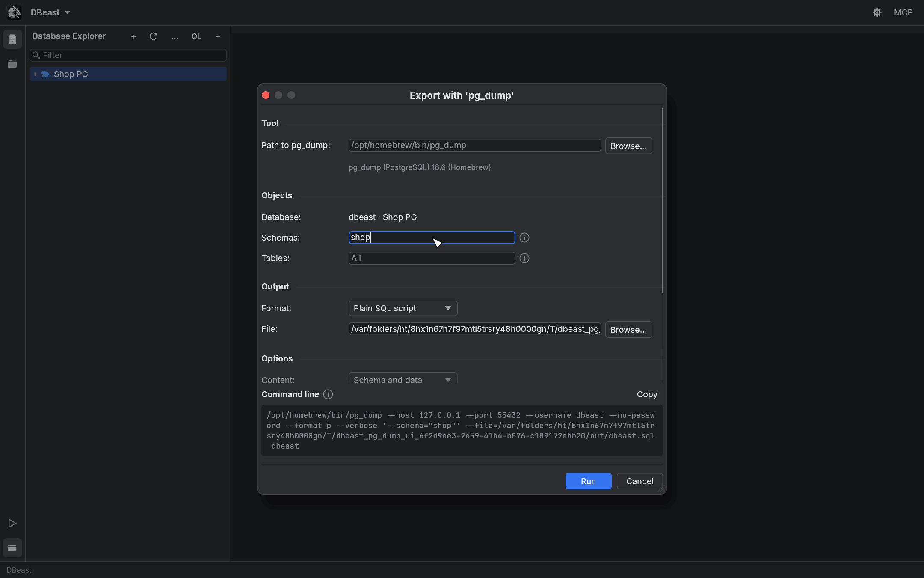Image resolution: width=924 pixels, height=578 pixels.
Task: Click into the Tables input field
Action: (432, 258)
